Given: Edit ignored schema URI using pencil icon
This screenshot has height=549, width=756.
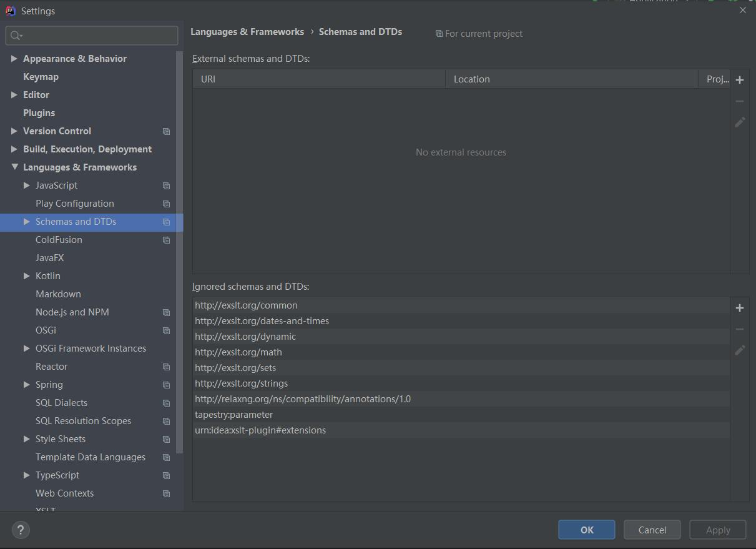Looking at the screenshot, I should point(739,350).
